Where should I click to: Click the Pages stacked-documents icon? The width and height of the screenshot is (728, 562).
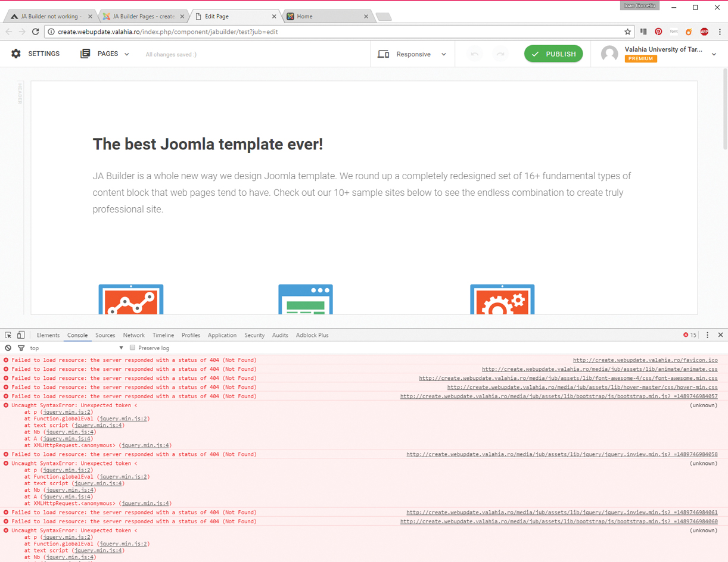pyautogui.click(x=85, y=54)
